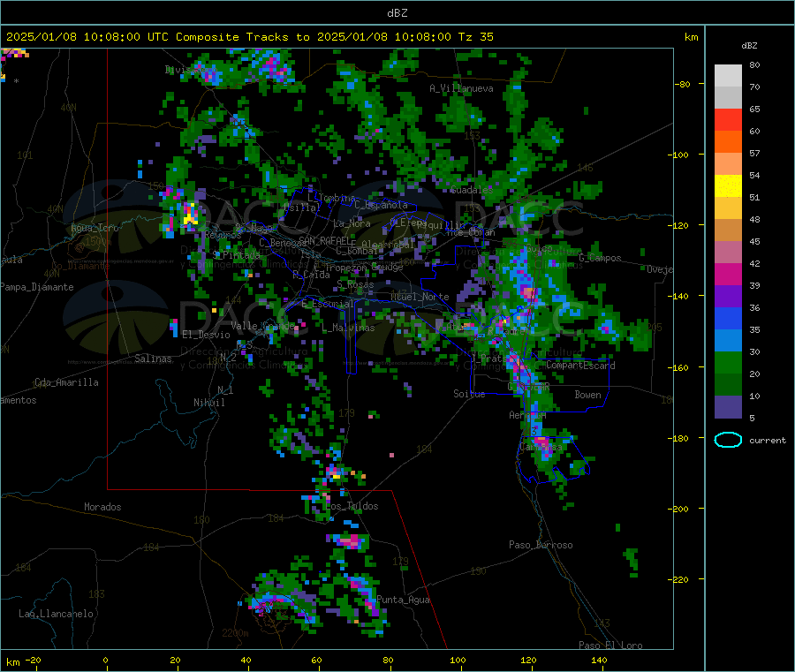Click the '140' horizontal axis tick label
Image resolution: width=795 pixels, height=672 pixels.
(x=599, y=660)
